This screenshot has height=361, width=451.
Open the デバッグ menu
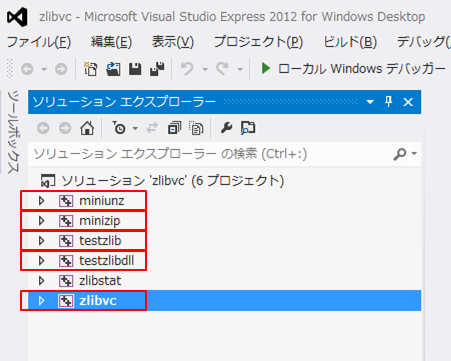[x=423, y=42]
